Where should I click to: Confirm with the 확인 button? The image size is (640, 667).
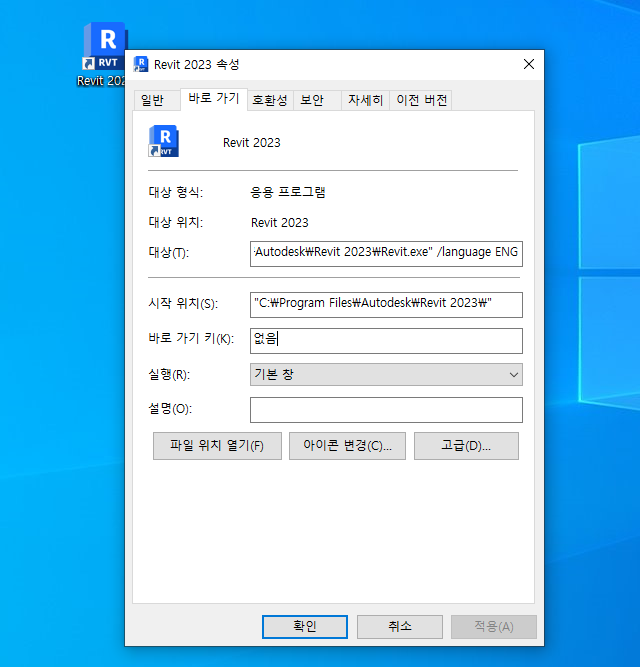[305, 627]
